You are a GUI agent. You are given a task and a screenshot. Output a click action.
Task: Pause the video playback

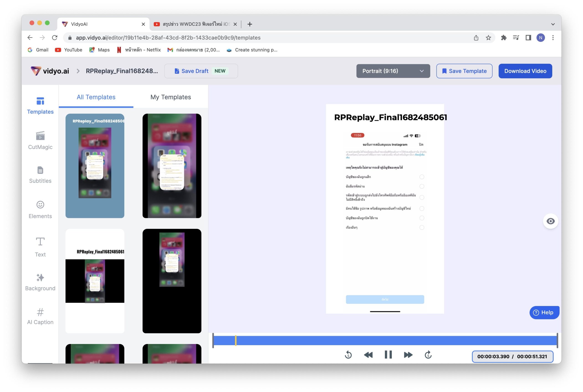point(388,355)
